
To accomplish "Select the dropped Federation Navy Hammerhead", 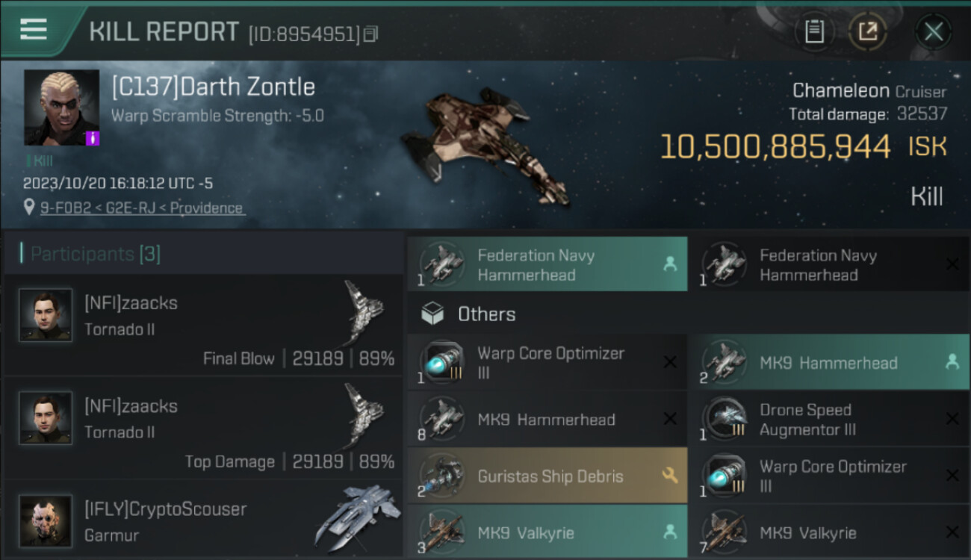I will click(547, 264).
